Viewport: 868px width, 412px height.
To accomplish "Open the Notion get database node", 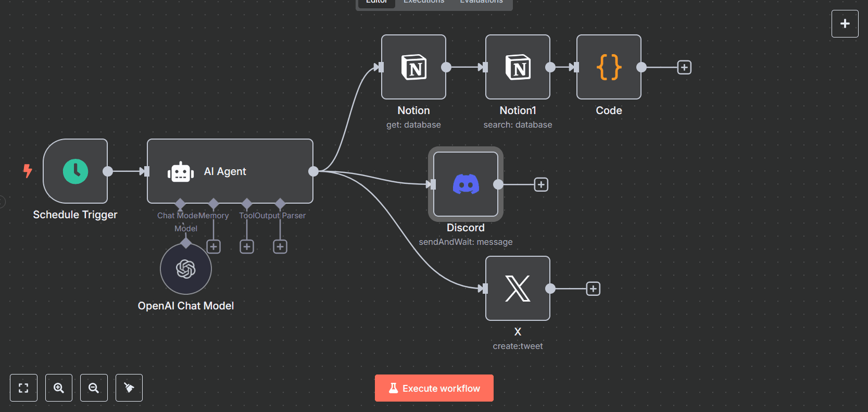I will (413, 67).
